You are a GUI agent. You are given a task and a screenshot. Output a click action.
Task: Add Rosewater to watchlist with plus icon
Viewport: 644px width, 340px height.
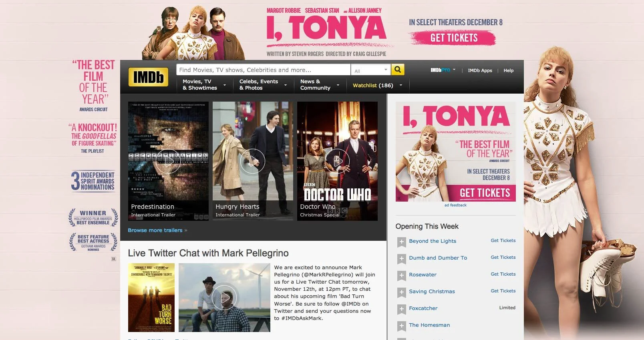pos(401,275)
